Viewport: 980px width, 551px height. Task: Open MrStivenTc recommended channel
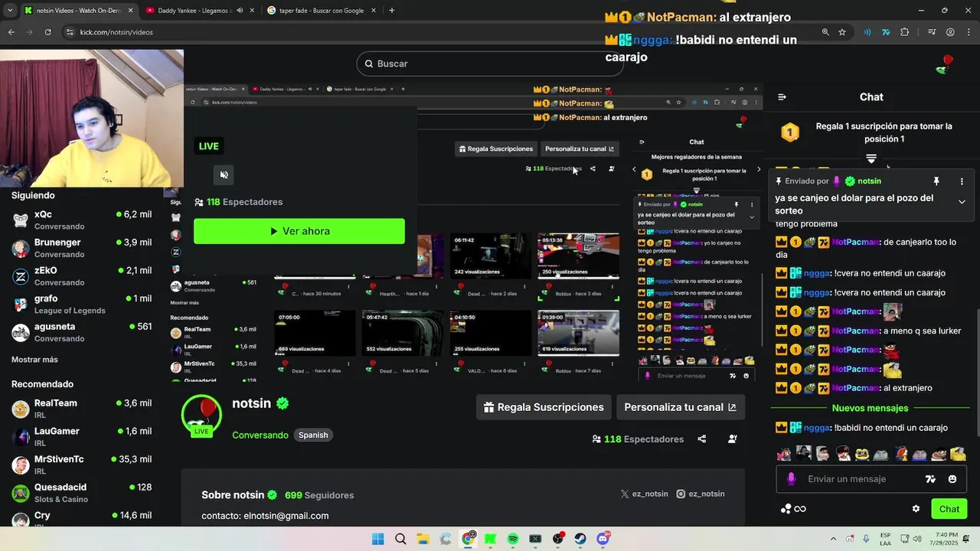(x=81, y=465)
